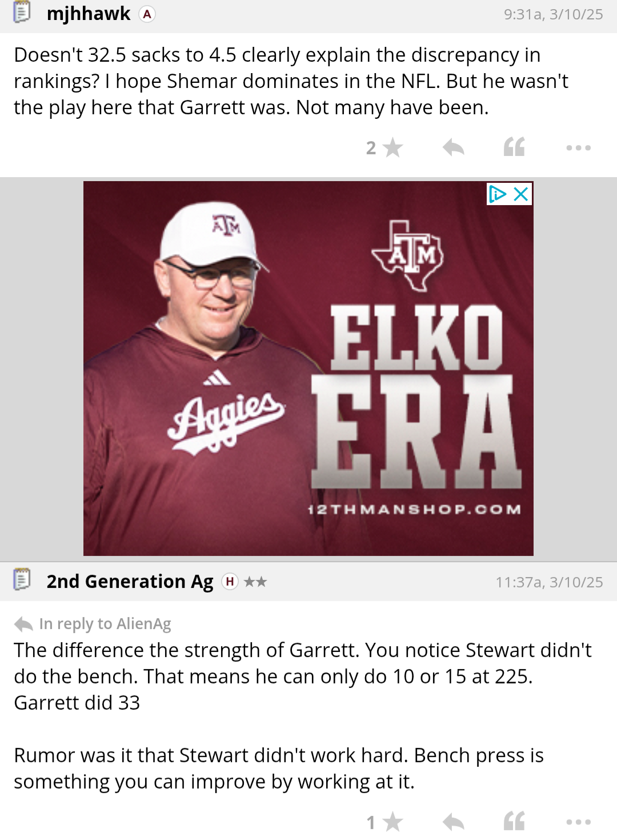The height and width of the screenshot is (840, 617).
Task: Open mjhhawk's user profile
Action: [89, 14]
